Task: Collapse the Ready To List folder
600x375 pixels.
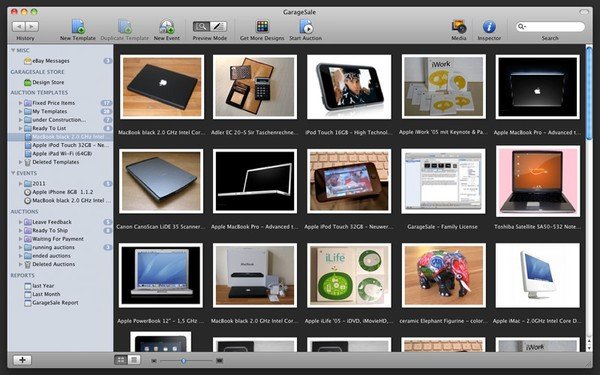Action: (x=20, y=128)
